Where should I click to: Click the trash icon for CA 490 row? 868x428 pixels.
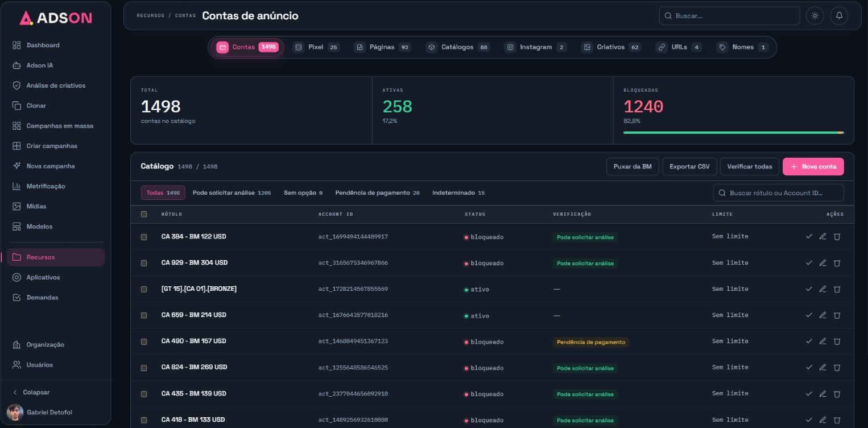click(x=837, y=341)
